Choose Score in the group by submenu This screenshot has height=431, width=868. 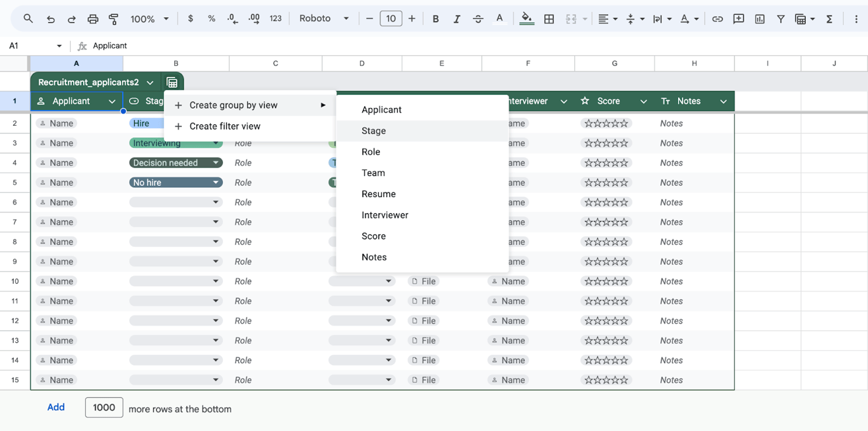coord(422,236)
